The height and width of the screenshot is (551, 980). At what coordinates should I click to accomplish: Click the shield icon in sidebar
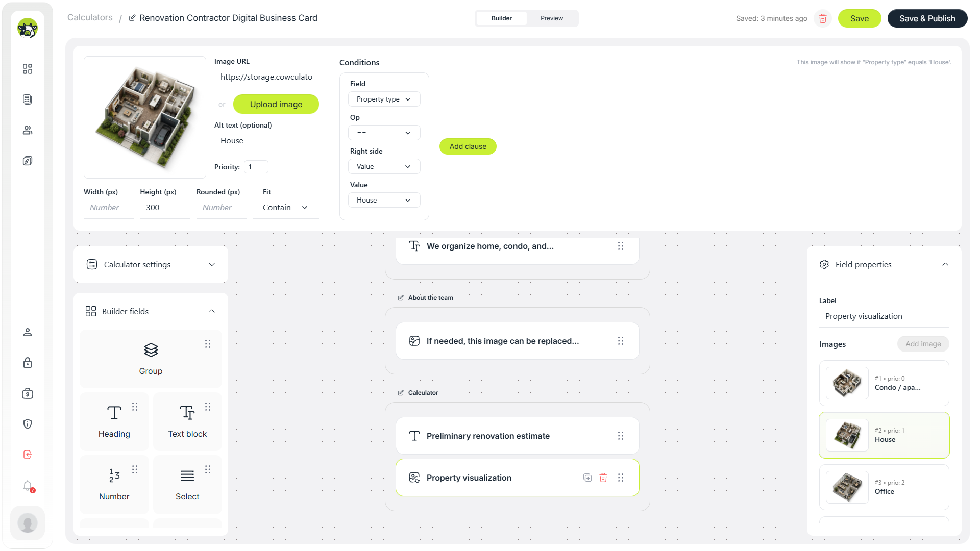(x=28, y=424)
